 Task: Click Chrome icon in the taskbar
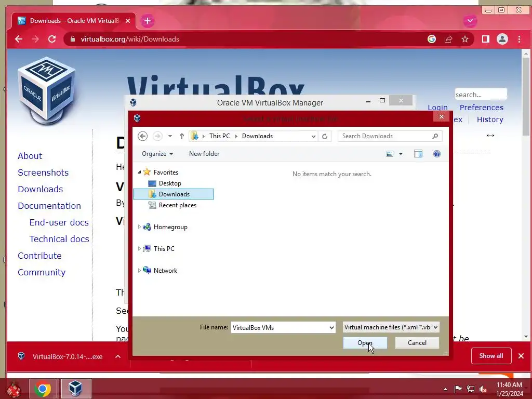pyautogui.click(x=43, y=389)
